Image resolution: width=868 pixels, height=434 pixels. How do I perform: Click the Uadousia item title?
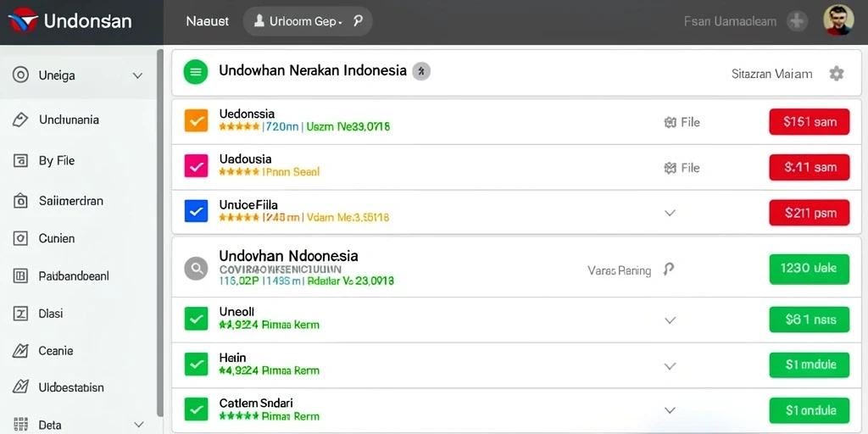(x=245, y=159)
